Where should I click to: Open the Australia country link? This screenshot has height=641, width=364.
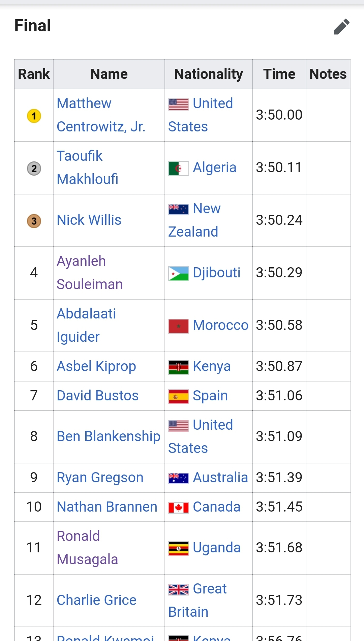[x=220, y=478]
